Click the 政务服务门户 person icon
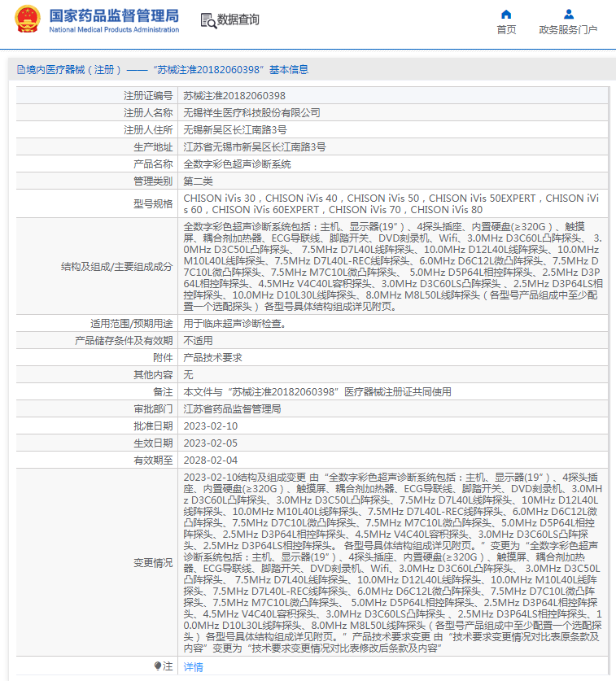616x681 pixels. [x=568, y=14]
